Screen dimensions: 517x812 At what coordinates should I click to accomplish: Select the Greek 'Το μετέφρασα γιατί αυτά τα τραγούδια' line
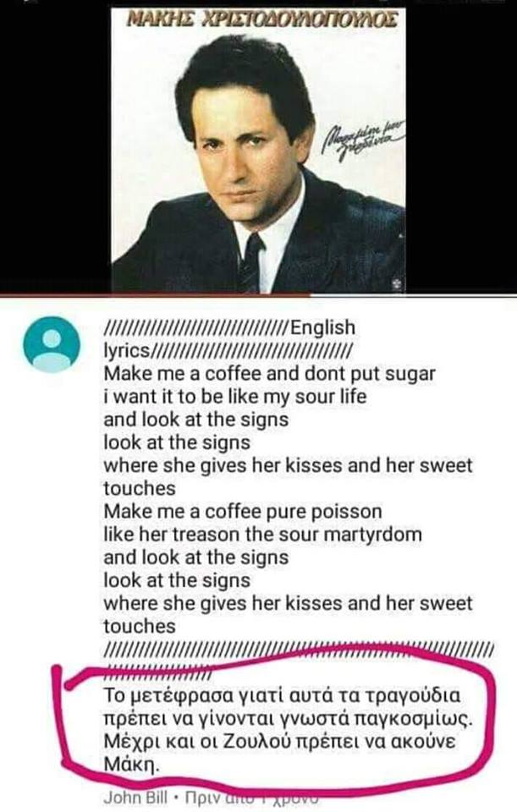click(283, 695)
